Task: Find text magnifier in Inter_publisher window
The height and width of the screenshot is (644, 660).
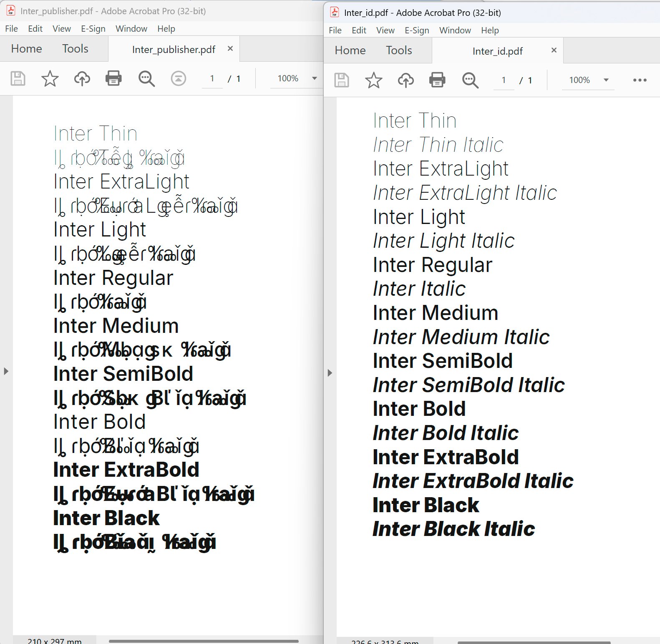Action: point(146,78)
